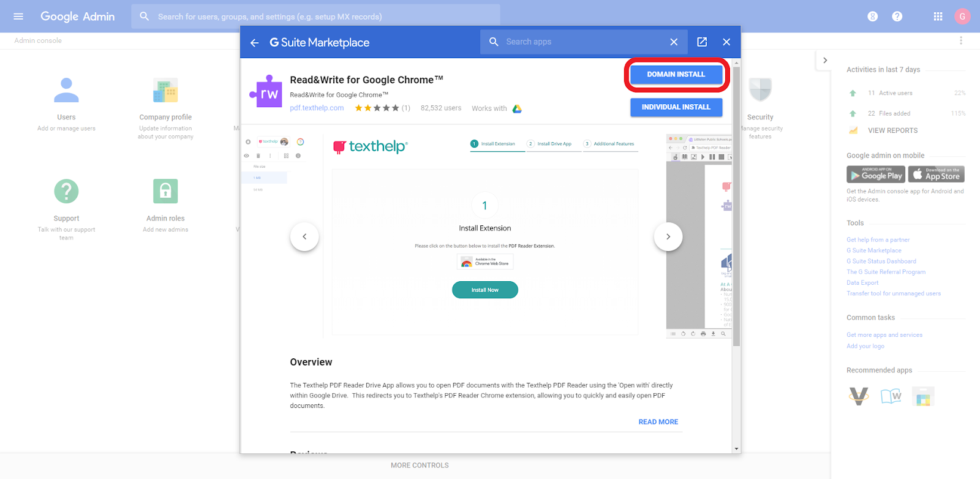This screenshot has width=980, height=479.
Task: Open the third recommended app with the colored squares icon
Action: 923,396
